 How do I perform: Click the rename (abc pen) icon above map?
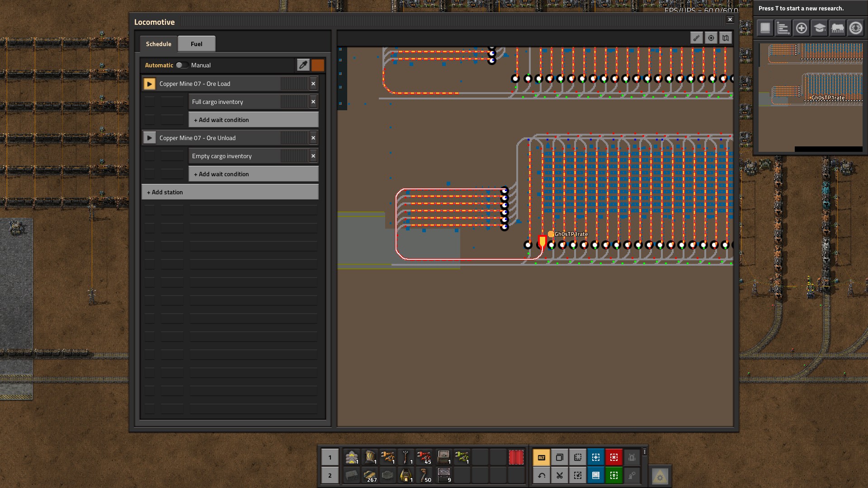(697, 38)
